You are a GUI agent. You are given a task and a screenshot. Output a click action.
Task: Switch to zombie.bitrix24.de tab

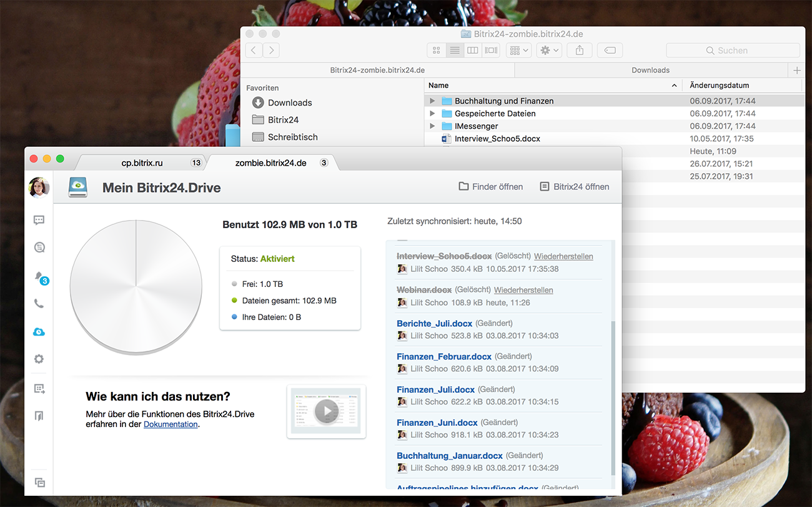point(270,163)
